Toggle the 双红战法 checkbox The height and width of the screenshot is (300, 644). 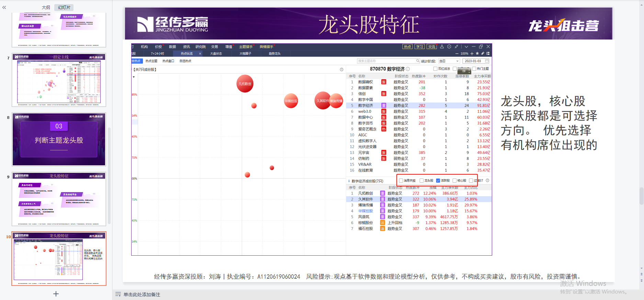point(435,69)
